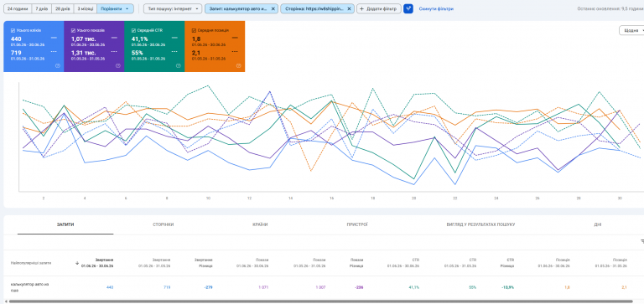Remove the Сторінка URL filter chip
Screen dimensions: 644x304
point(349,8)
